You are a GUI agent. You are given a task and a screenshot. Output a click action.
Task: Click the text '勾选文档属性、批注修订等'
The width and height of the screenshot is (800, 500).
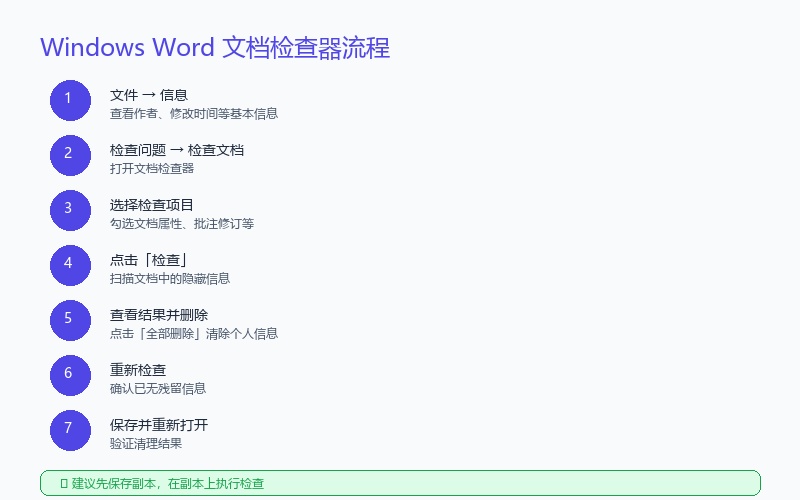tap(182, 223)
